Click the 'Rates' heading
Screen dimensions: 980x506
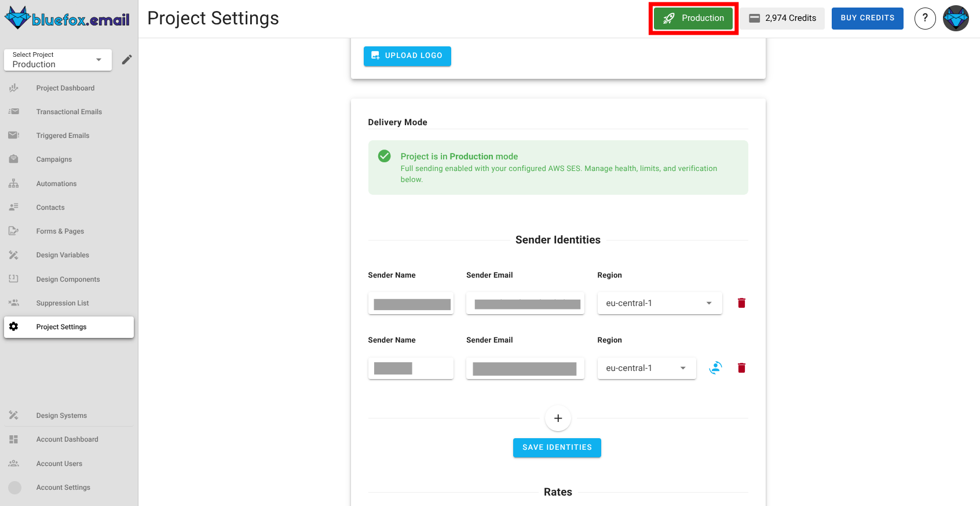tap(558, 492)
